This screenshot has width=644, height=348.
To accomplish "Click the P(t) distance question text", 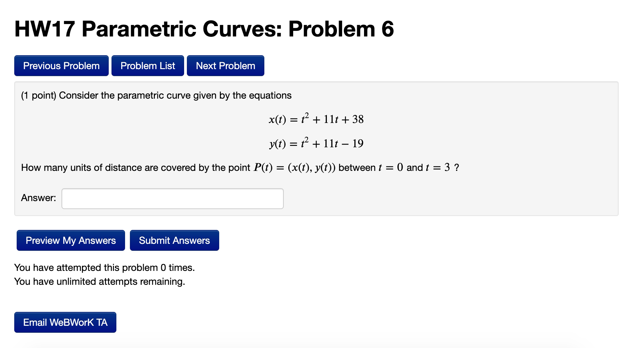I will [240, 167].
